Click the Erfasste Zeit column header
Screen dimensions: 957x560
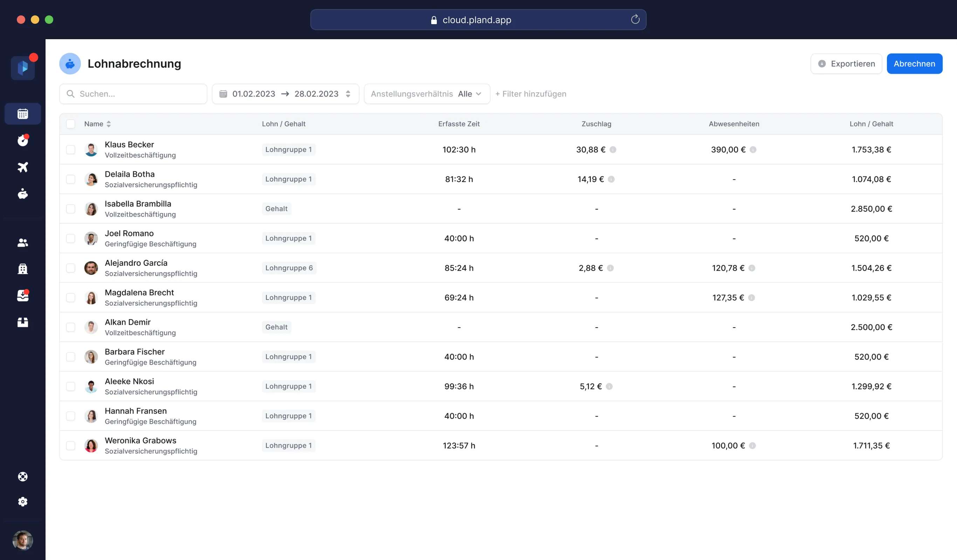click(459, 124)
